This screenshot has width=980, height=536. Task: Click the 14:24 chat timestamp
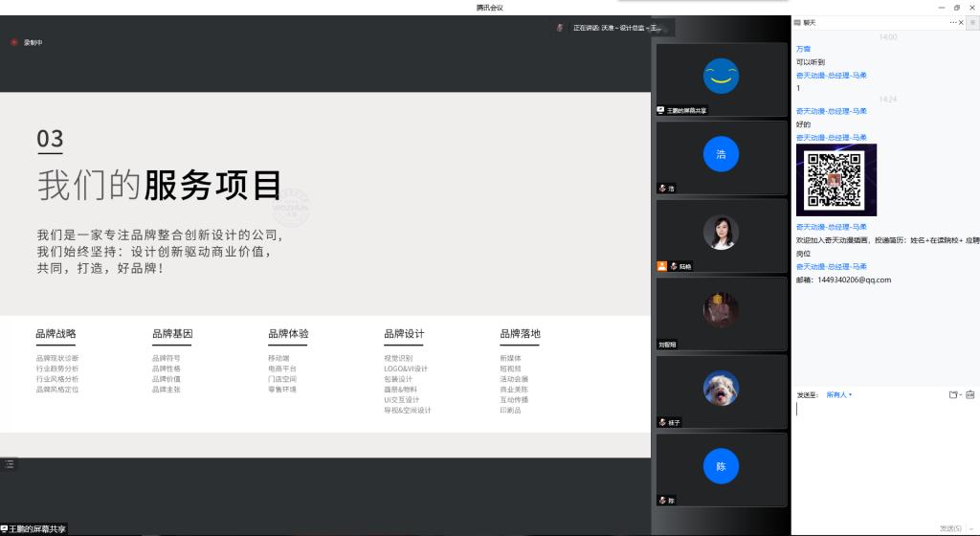(887, 100)
